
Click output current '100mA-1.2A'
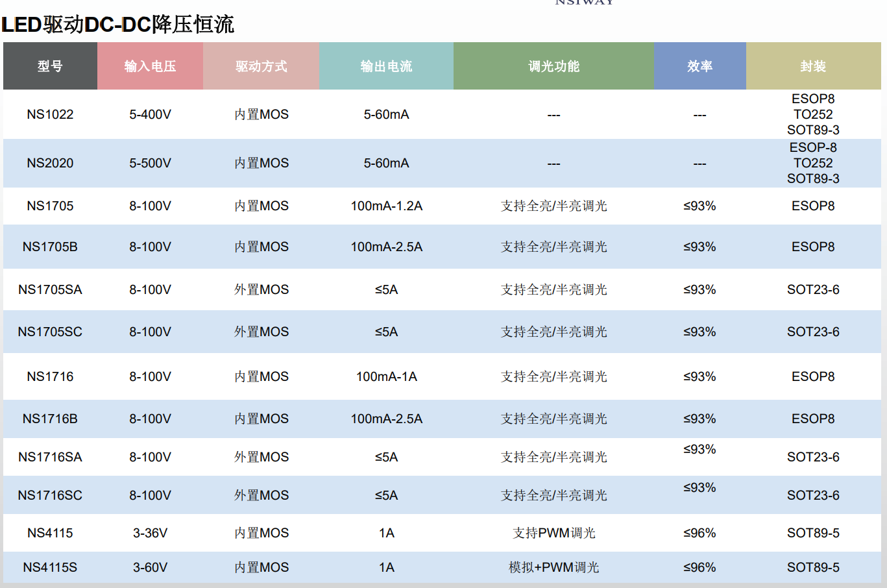(x=386, y=206)
